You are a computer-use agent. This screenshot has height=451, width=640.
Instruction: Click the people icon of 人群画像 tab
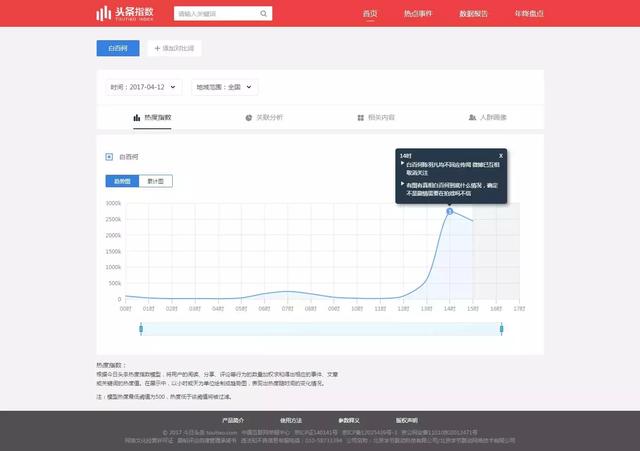(472, 118)
